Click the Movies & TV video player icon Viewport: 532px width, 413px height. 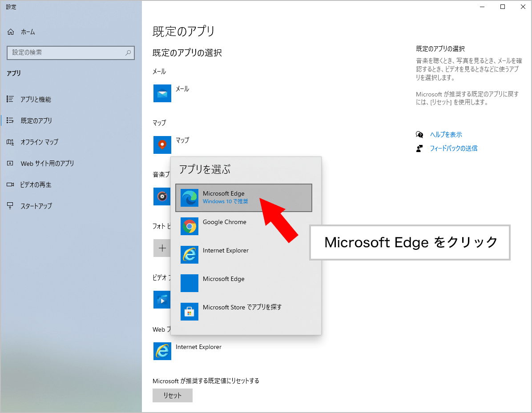pos(162,299)
